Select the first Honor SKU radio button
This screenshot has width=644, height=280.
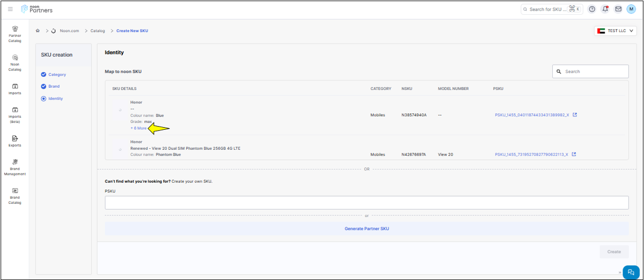(120, 110)
